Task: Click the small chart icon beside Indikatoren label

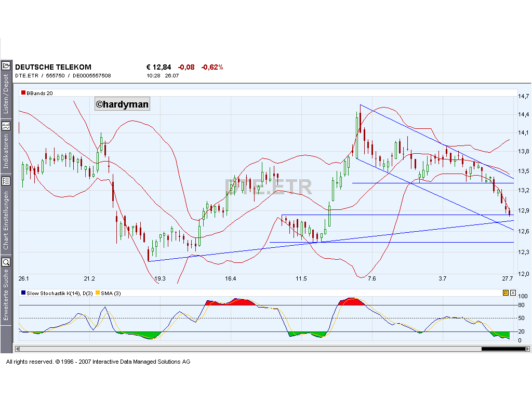Action: point(7,125)
